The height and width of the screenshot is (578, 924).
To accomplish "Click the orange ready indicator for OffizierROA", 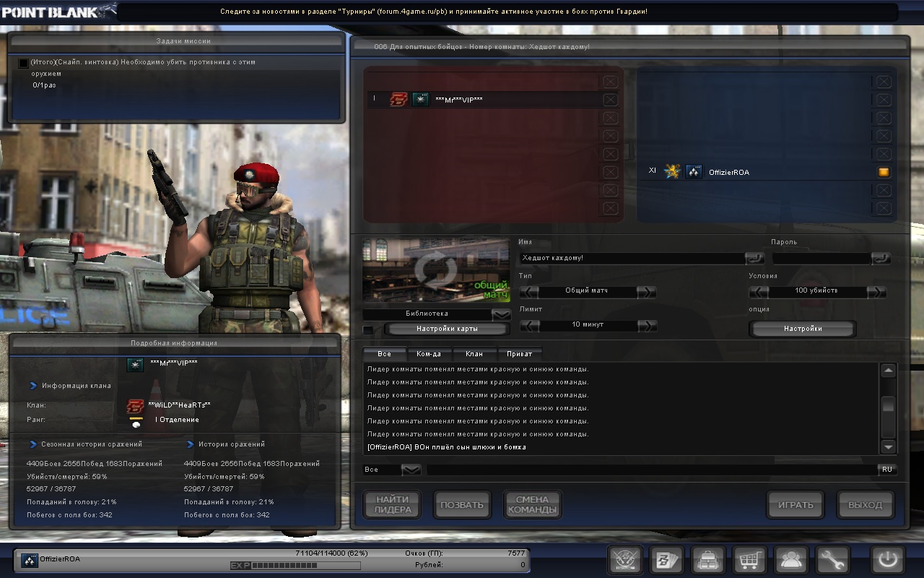I will (x=884, y=172).
